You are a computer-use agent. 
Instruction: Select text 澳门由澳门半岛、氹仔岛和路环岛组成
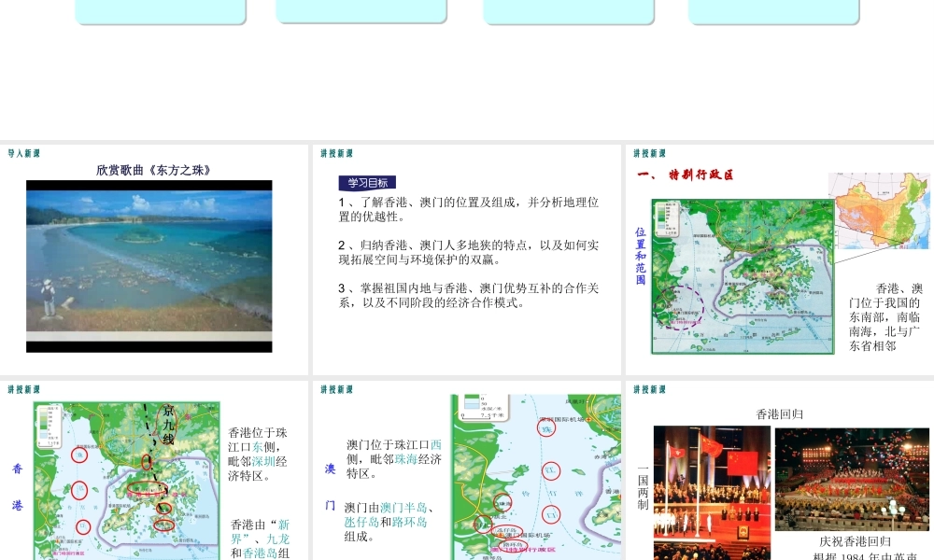(x=389, y=522)
